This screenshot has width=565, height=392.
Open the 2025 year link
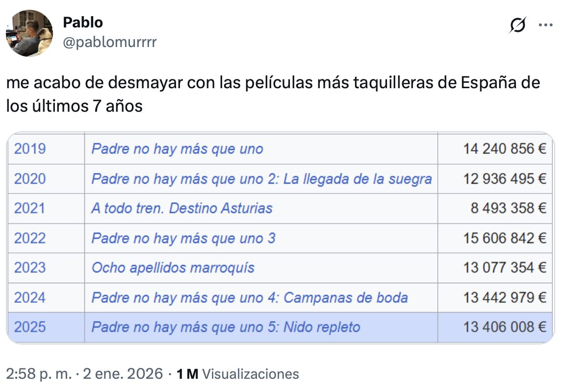[x=30, y=327]
